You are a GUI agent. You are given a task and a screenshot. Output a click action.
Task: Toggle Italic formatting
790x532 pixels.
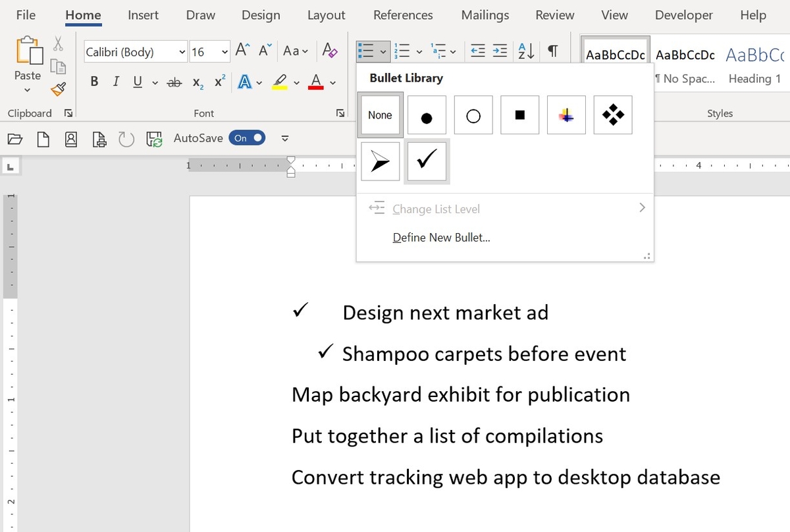pos(116,82)
